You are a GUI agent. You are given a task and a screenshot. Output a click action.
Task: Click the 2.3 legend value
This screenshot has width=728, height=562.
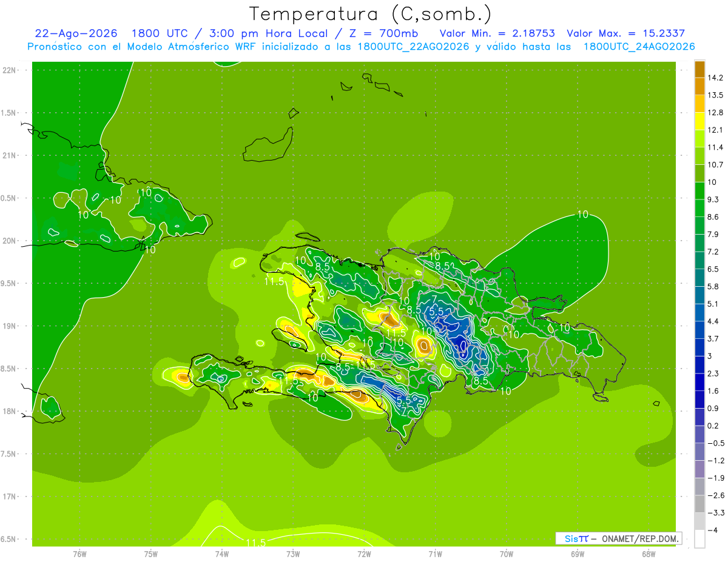point(713,373)
